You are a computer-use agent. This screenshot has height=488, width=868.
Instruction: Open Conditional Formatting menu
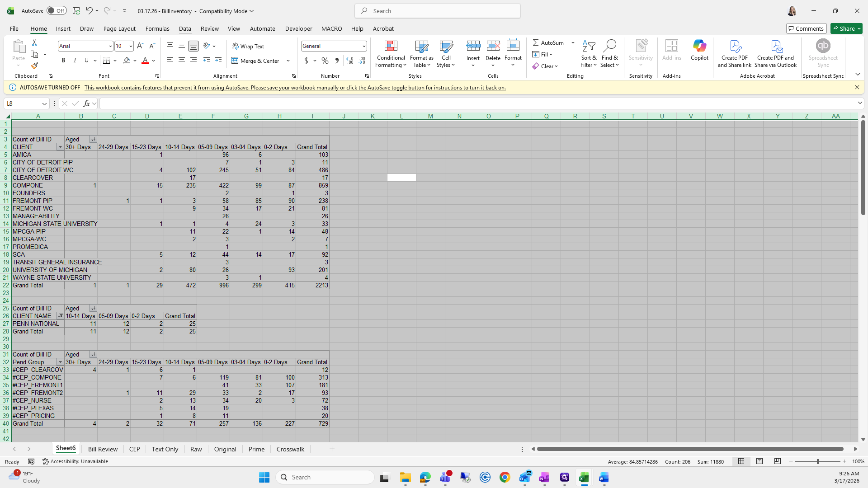391,54
